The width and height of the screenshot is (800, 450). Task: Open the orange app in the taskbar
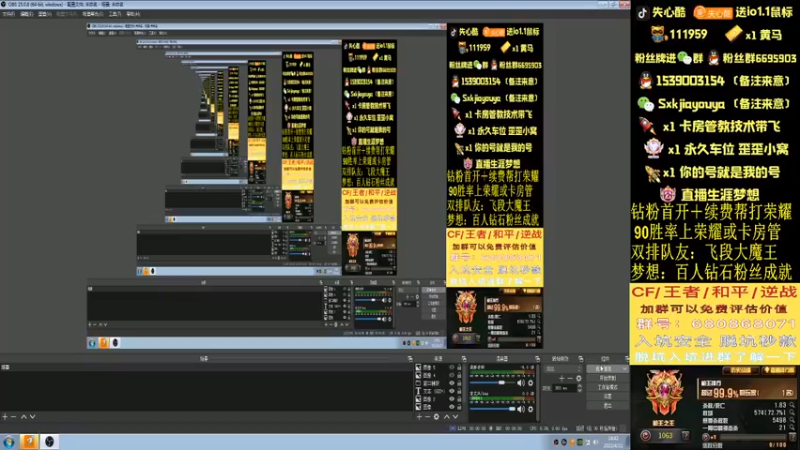(x=29, y=442)
